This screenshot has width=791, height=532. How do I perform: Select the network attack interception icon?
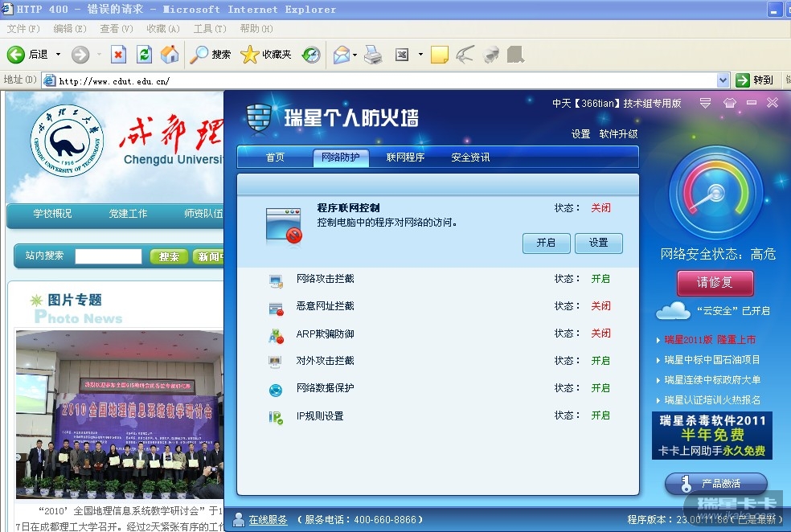276,281
